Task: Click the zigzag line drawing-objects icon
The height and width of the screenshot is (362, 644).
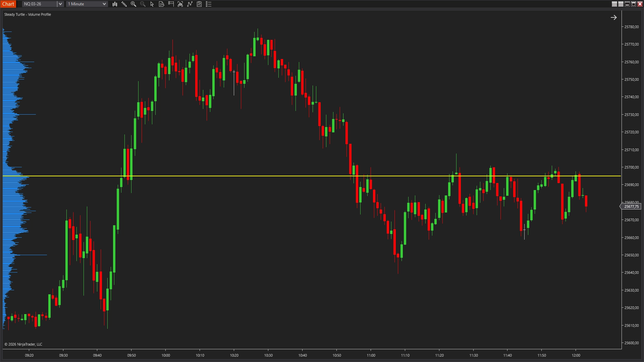Action: pos(190,4)
